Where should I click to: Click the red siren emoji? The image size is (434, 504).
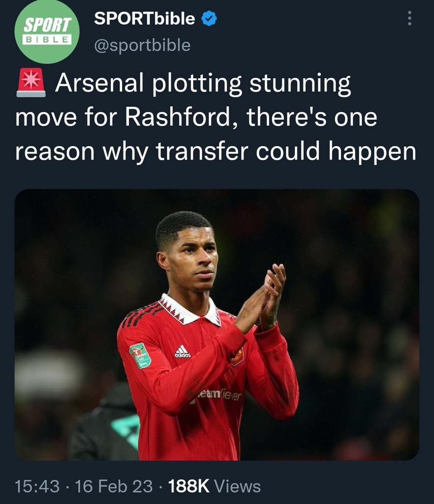tap(31, 83)
